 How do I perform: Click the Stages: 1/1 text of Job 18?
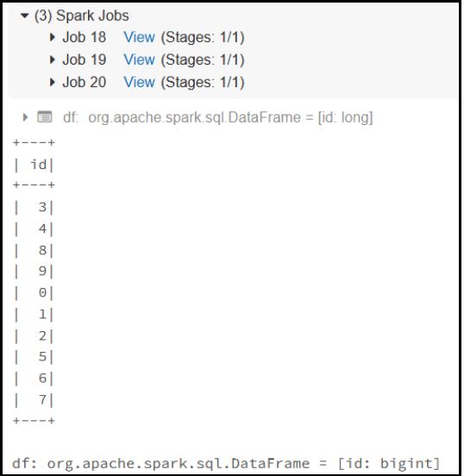(203, 38)
